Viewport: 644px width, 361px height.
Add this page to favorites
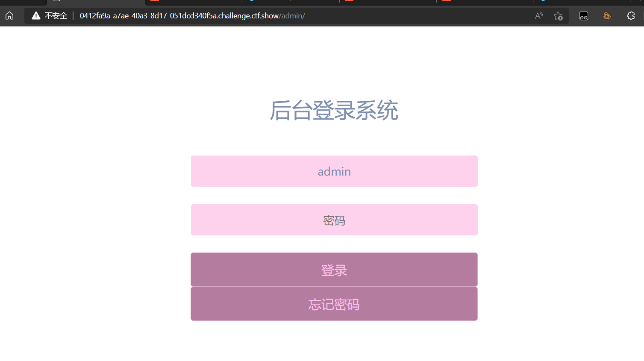(558, 16)
